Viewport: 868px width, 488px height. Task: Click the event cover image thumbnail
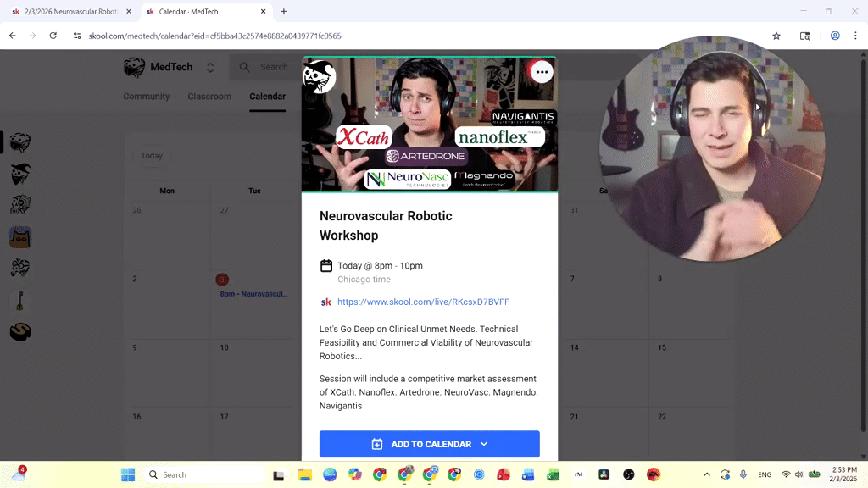pos(430,125)
